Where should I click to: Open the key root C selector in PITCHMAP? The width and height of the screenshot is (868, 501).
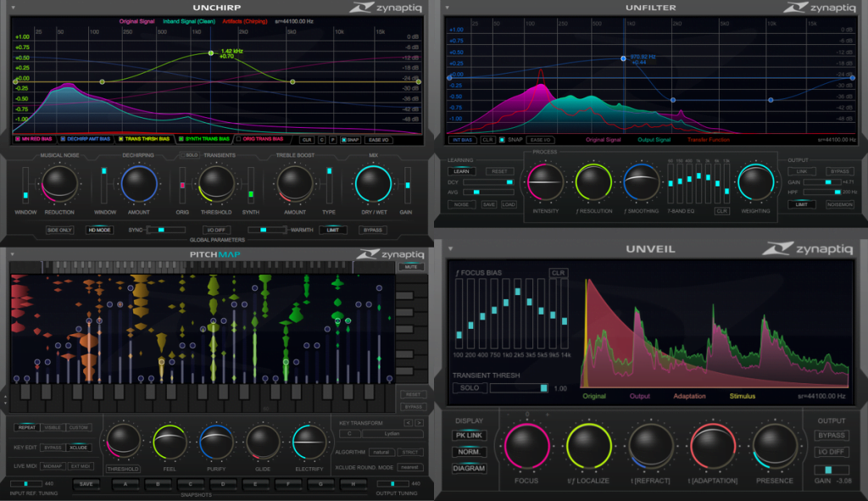[350, 433]
